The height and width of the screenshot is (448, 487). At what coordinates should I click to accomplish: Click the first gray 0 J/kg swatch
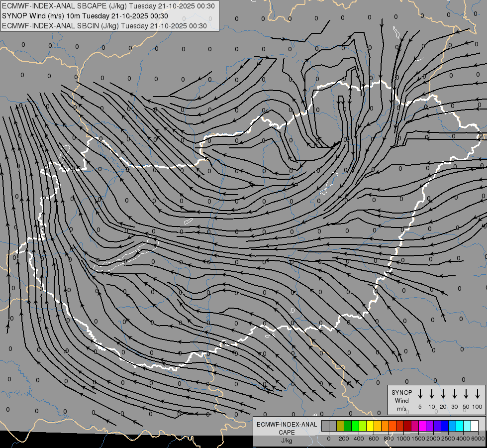coord(325,426)
